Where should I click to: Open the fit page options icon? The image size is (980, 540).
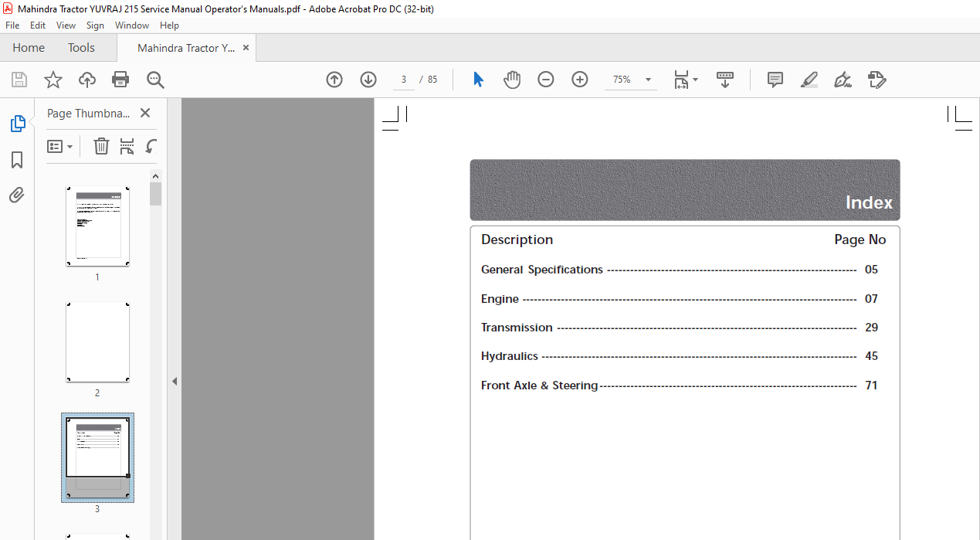tap(685, 80)
